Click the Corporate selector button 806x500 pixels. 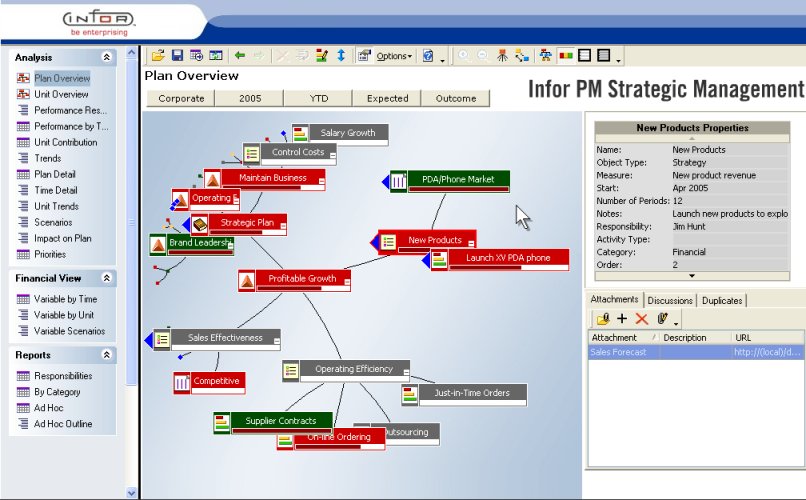[x=181, y=98]
